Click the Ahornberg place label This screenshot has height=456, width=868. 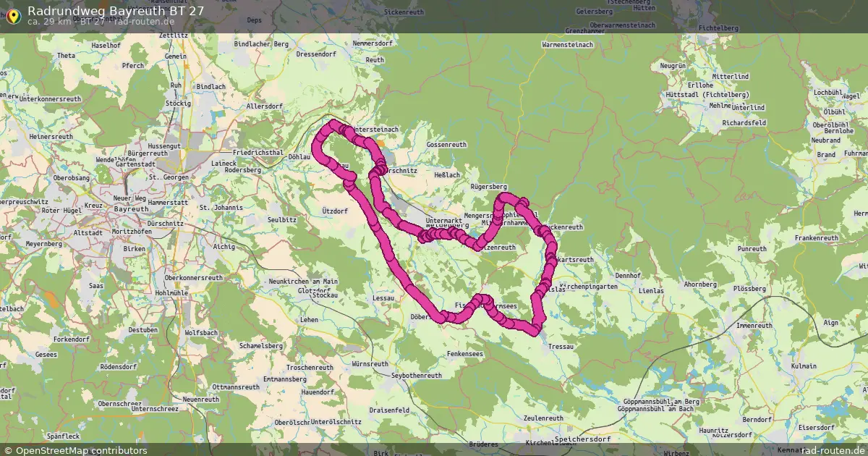point(699,284)
